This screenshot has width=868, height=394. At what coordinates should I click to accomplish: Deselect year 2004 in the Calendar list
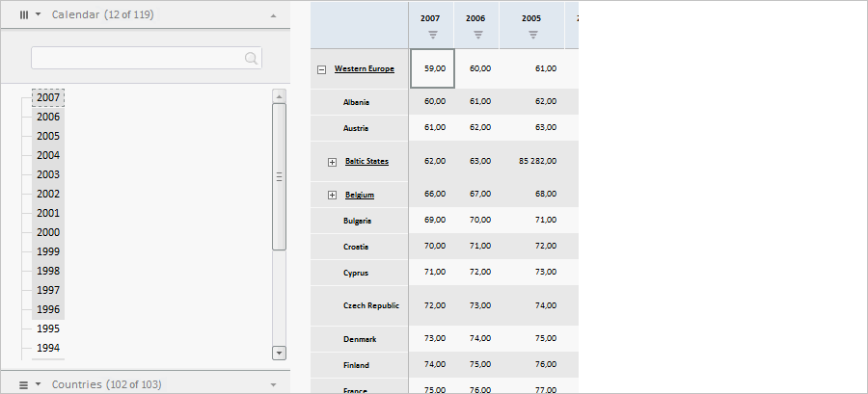coord(48,155)
